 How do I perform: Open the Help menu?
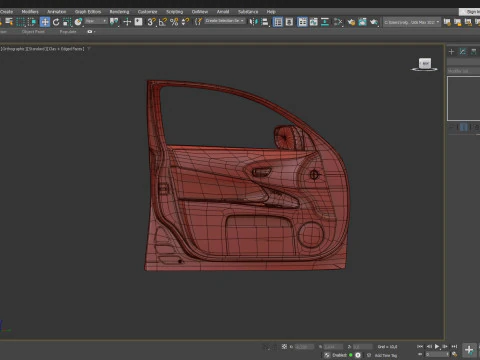click(271, 12)
